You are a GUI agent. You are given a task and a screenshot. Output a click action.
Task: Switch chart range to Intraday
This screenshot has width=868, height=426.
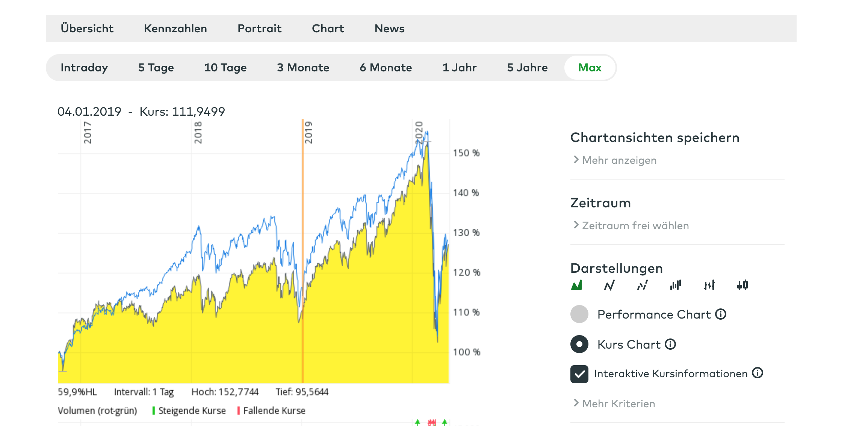click(x=84, y=68)
